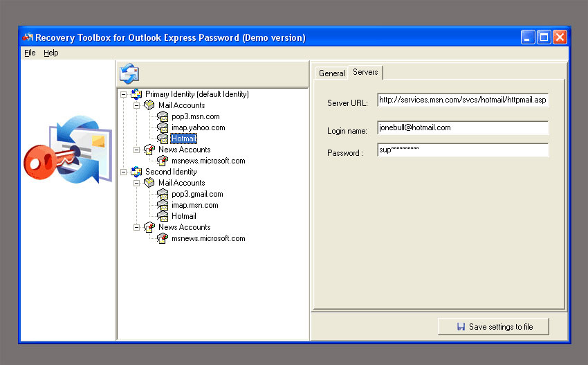This screenshot has height=365, width=588.
Task: Click the refresh mail accounts toolbar icon
Action: pyautogui.click(x=129, y=73)
